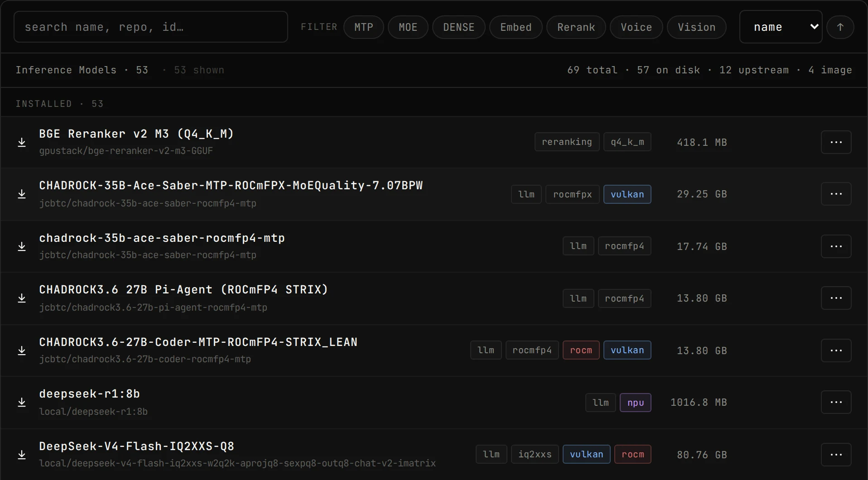Click download icon for DeepSeek-V4-Flash-IQ2XXS-Q8
868x480 pixels.
pyautogui.click(x=22, y=455)
